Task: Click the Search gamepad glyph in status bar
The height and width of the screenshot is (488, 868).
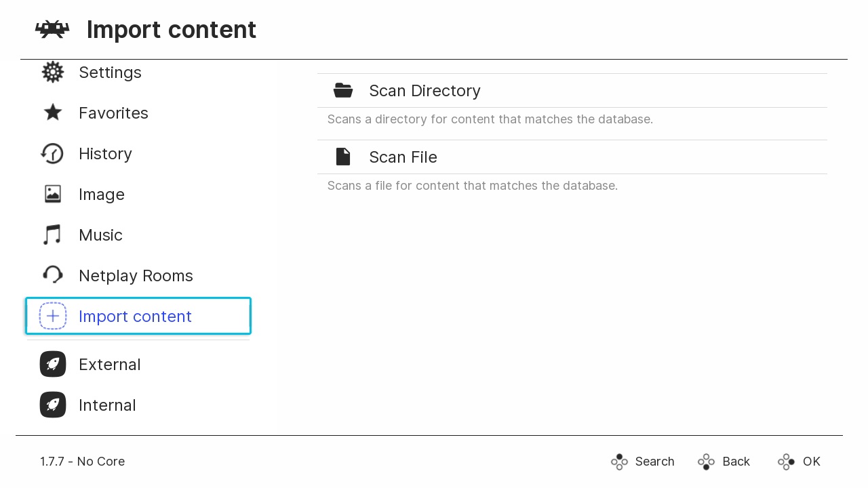Action: 619,462
